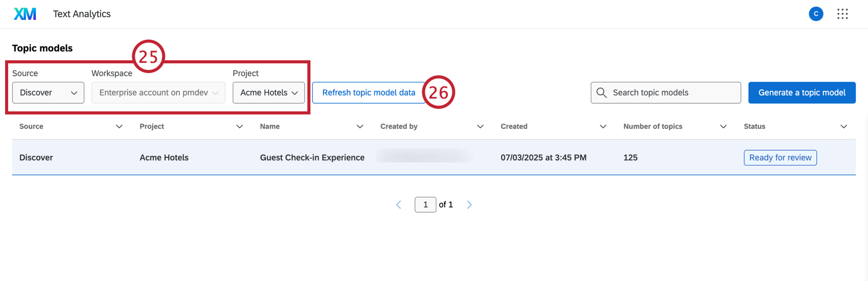The height and width of the screenshot is (281, 868).
Task: Expand the Project column header menu
Action: 239,127
